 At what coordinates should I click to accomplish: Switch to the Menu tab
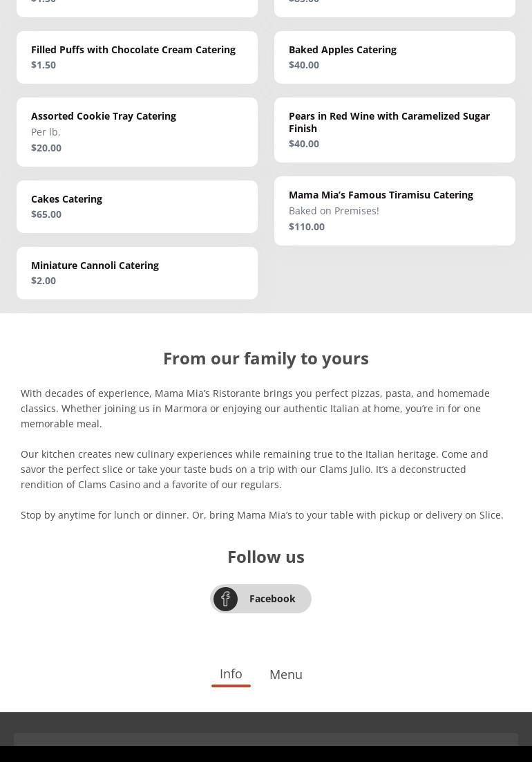286,675
